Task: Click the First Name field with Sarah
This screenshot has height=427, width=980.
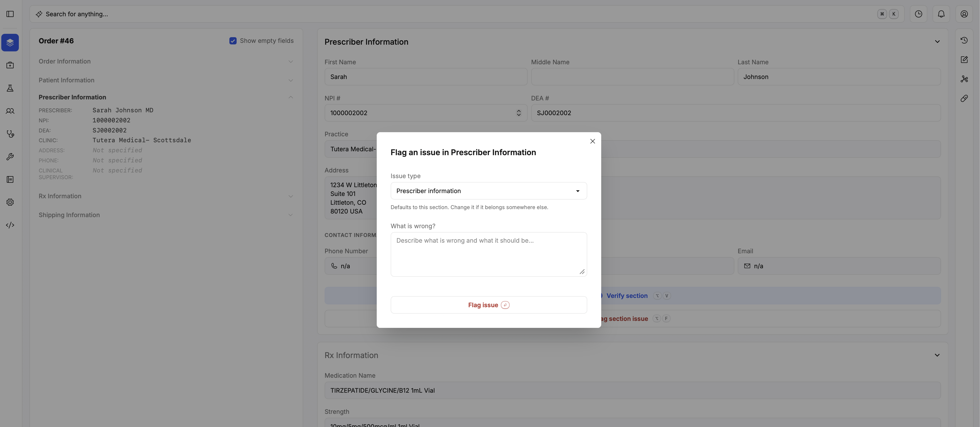Action: pyautogui.click(x=426, y=77)
